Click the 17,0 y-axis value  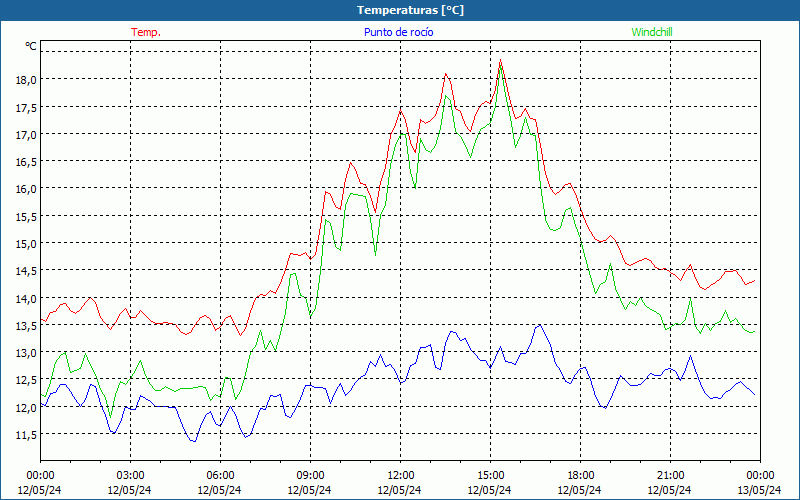pyautogui.click(x=27, y=134)
